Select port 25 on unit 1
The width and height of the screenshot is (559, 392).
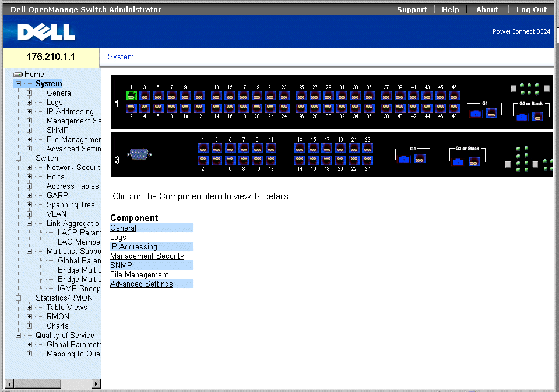301,96
